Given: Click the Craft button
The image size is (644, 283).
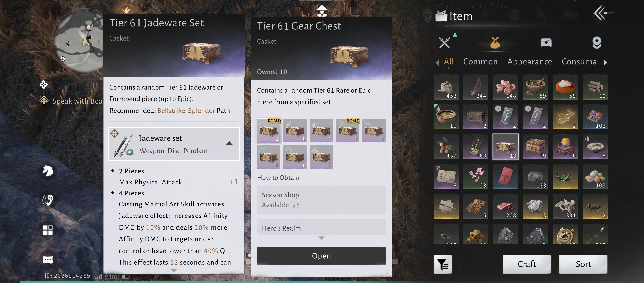Looking at the screenshot, I should [527, 264].
